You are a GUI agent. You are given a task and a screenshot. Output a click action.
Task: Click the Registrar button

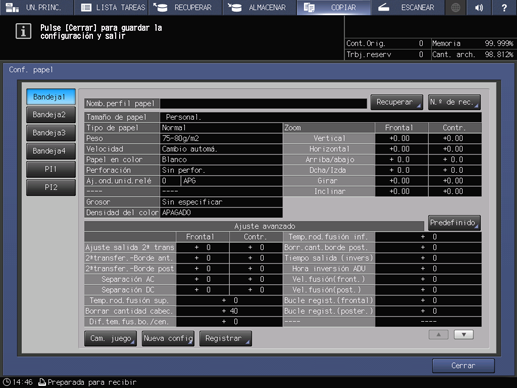coord(225,338)
